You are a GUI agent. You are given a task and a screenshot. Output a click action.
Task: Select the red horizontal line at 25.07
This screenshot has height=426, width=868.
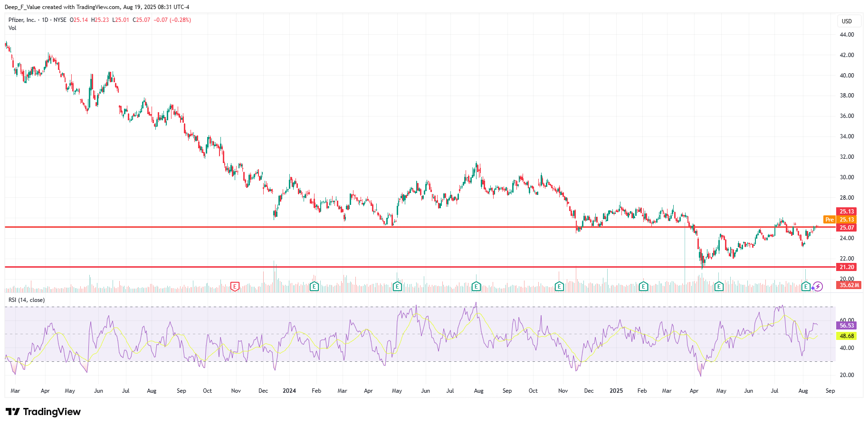pyautogui.click(x=420, y=227)
